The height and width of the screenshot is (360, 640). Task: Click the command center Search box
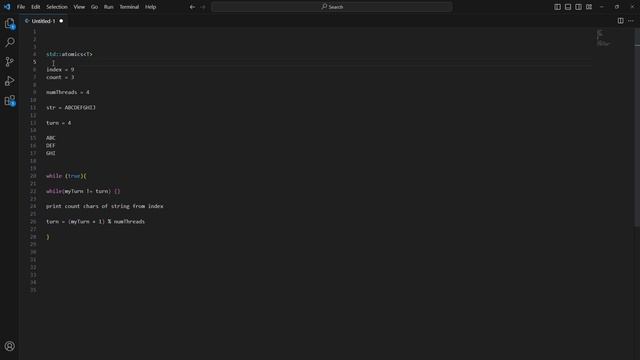(332, 7)
